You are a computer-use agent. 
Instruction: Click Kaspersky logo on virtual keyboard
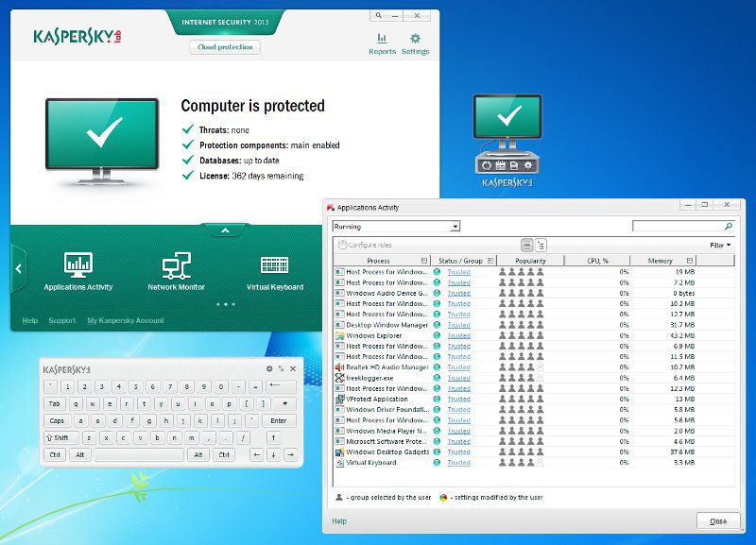(x=66, y=369)
